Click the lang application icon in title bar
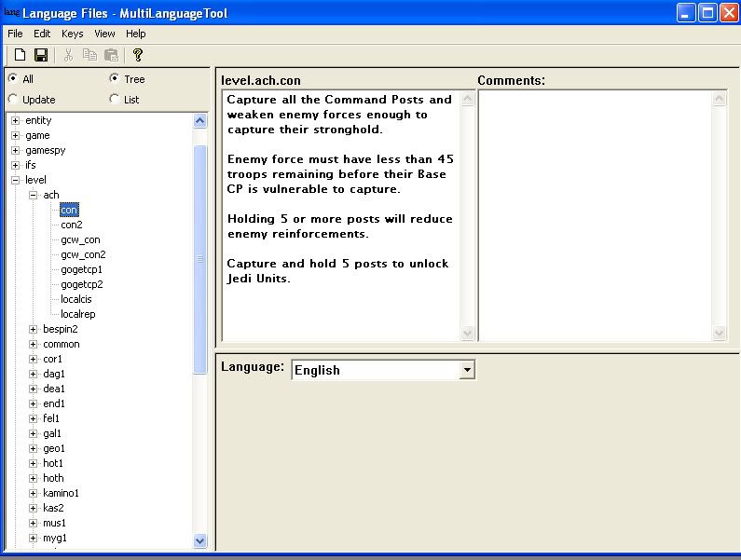This screenshot has width=741, height=560. point(11,12)
